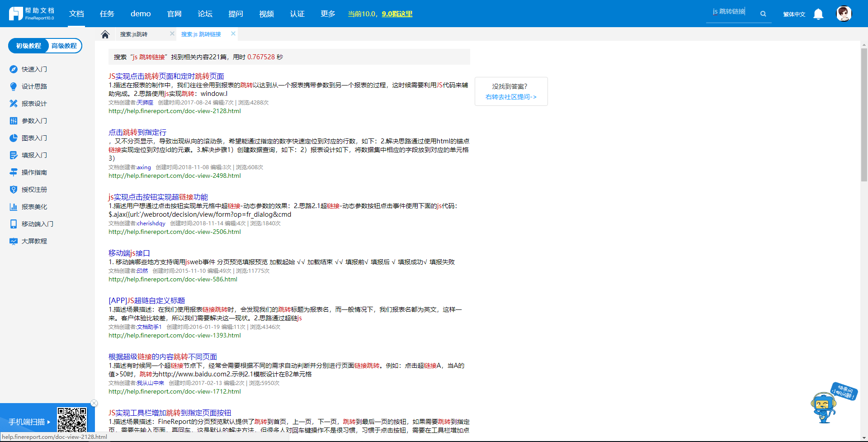The image size is (868, 442).
Task: Open the 授权注册 shield icon
Action: 14,190
